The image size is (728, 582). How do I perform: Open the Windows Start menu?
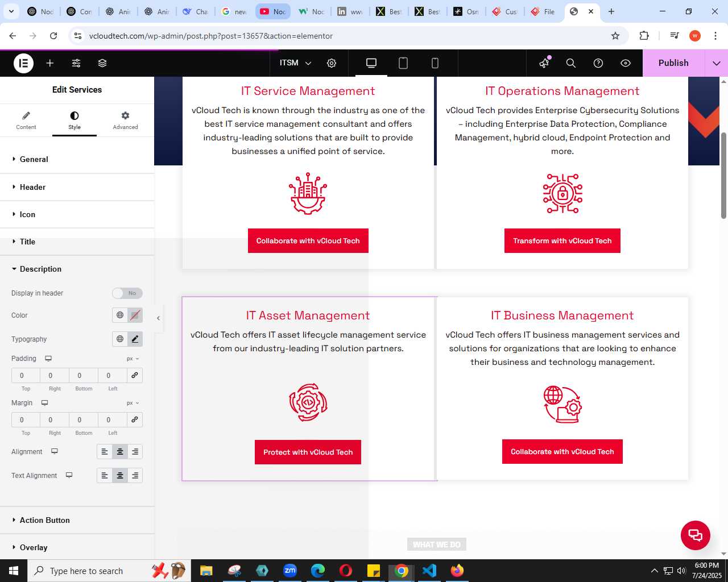14,571
